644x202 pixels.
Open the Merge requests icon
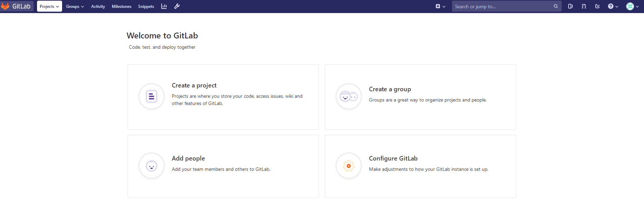pyautogui.click(x=584, y=6)
